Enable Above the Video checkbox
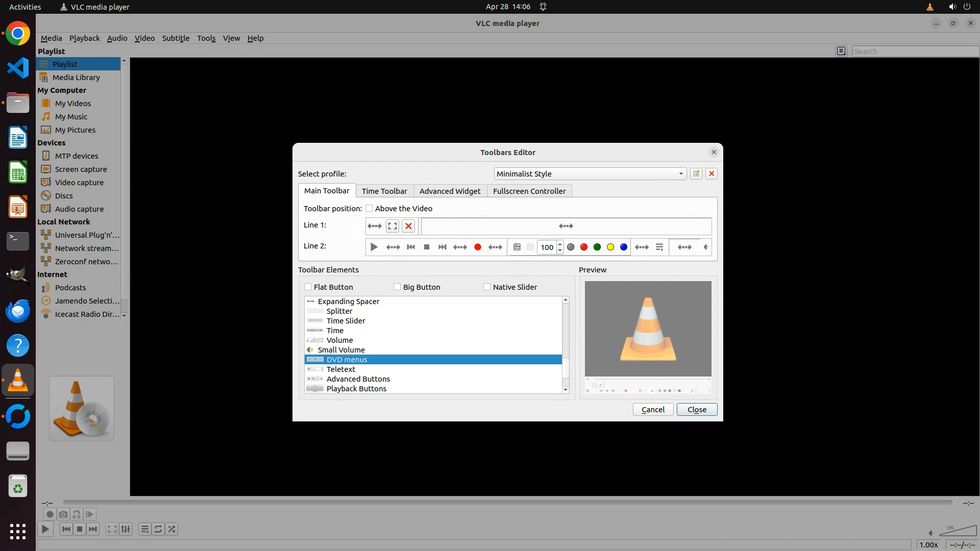 point(369,208)
